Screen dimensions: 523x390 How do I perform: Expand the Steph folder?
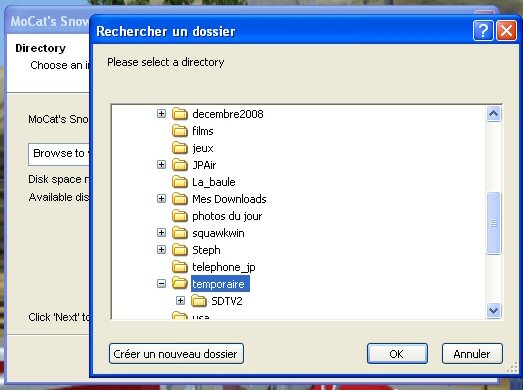tap(161, 250)
